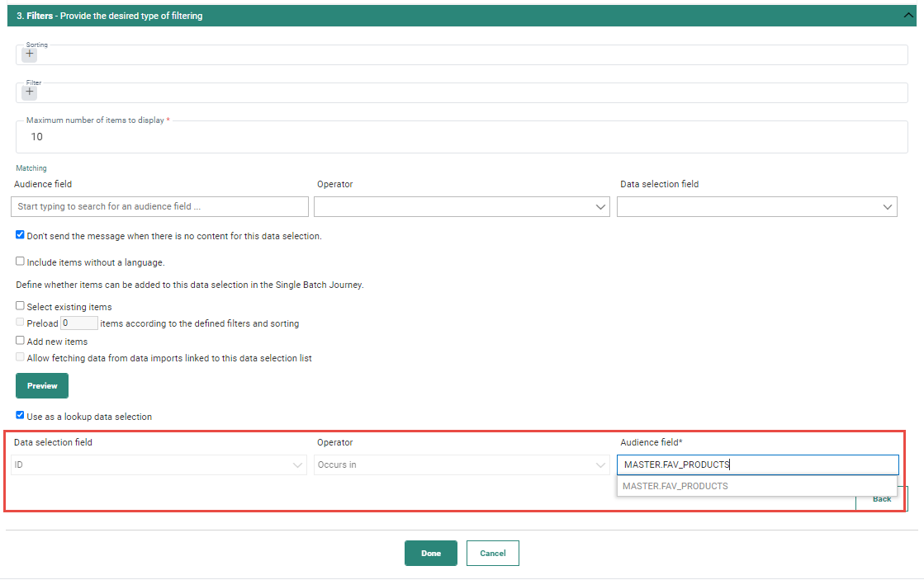
Task: Check Select existing items option
Action: click(x=21, y=306)
